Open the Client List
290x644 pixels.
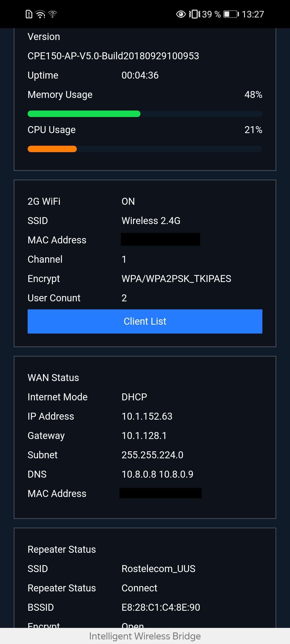(x=145, y=321)
